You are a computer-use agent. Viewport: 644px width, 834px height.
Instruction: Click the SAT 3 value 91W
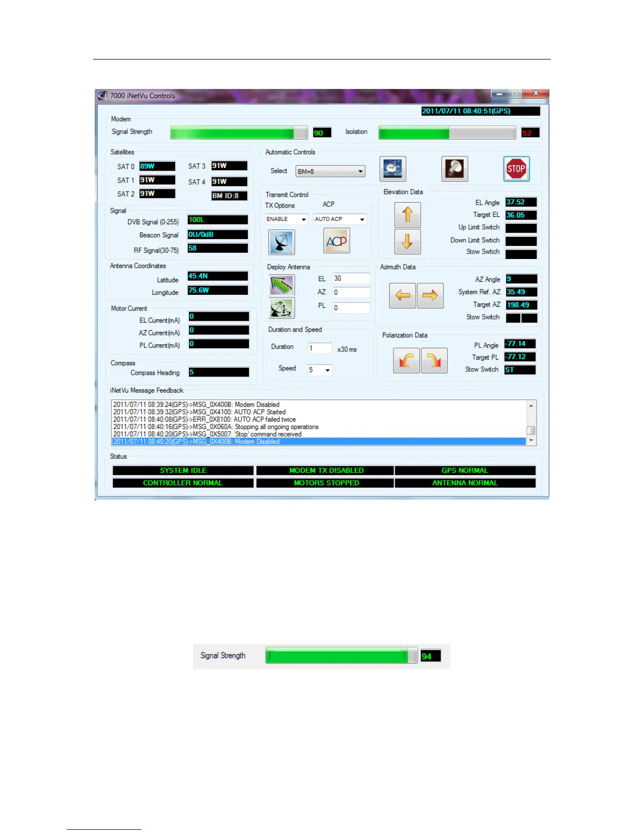(x=229, y=166)
